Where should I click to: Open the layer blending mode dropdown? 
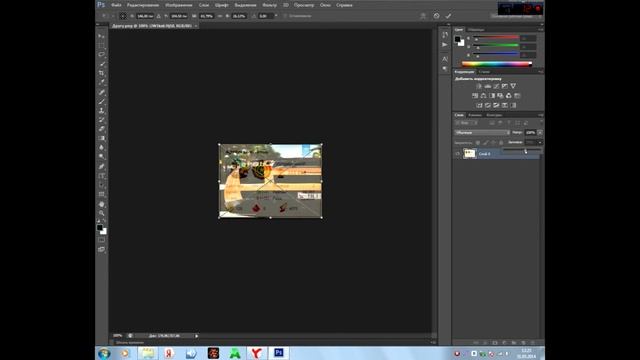(x=482, y=133)
